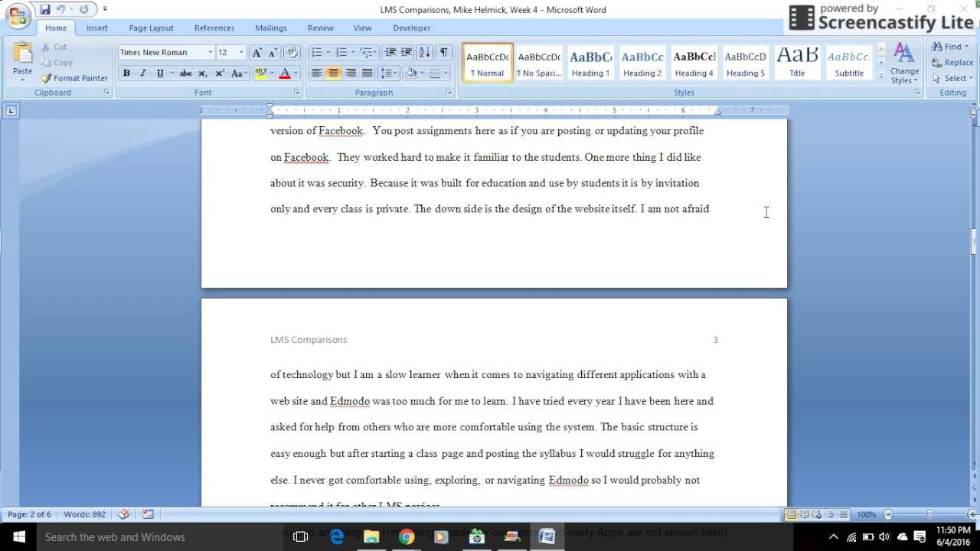Insert a bulleted list
980x551 pixels.
pos(316,52)
